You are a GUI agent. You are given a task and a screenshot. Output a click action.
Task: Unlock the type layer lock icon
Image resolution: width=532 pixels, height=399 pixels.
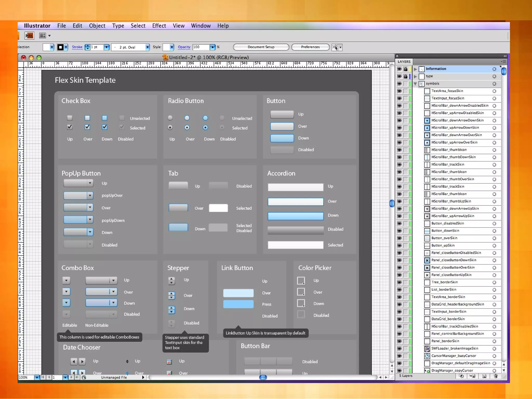tap(405, 76)
